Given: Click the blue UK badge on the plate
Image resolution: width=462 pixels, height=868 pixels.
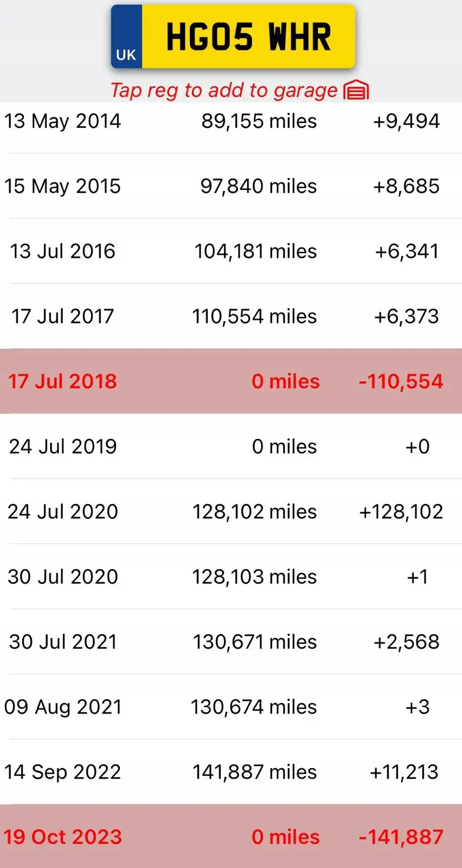Looking at the screenshot, I should tap(126, 37).
